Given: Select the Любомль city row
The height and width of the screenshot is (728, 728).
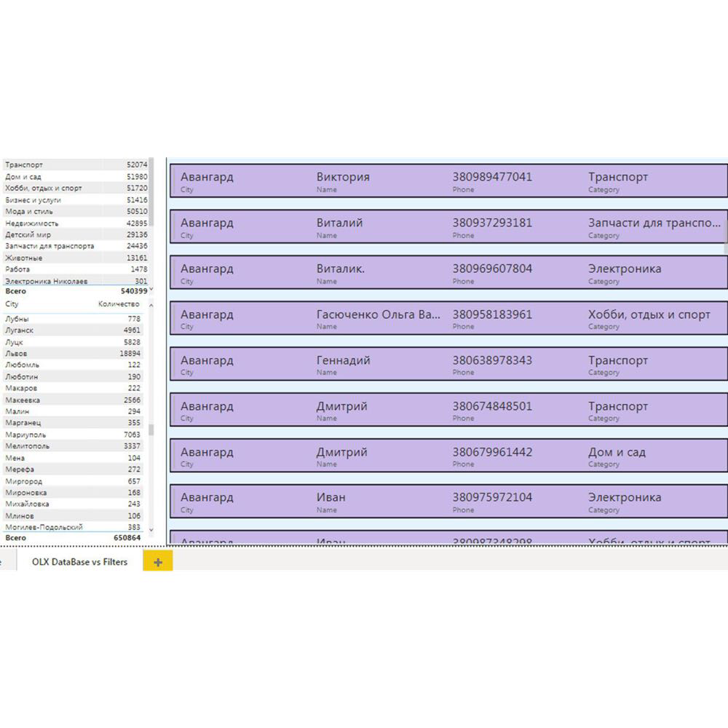Looking at the screenshot, I should point(73,365).
